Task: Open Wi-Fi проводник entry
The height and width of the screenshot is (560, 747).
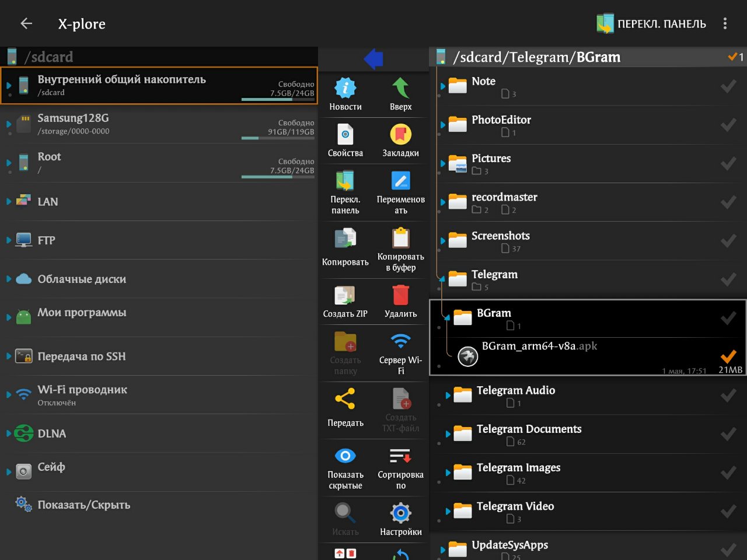Action: [x=159, y=395]
